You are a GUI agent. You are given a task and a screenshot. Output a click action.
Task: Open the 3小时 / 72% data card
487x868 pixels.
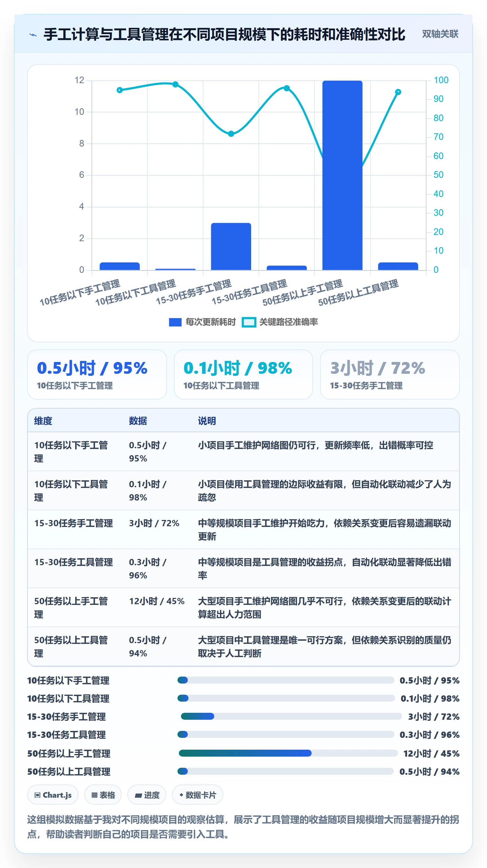tap(390, 374)
